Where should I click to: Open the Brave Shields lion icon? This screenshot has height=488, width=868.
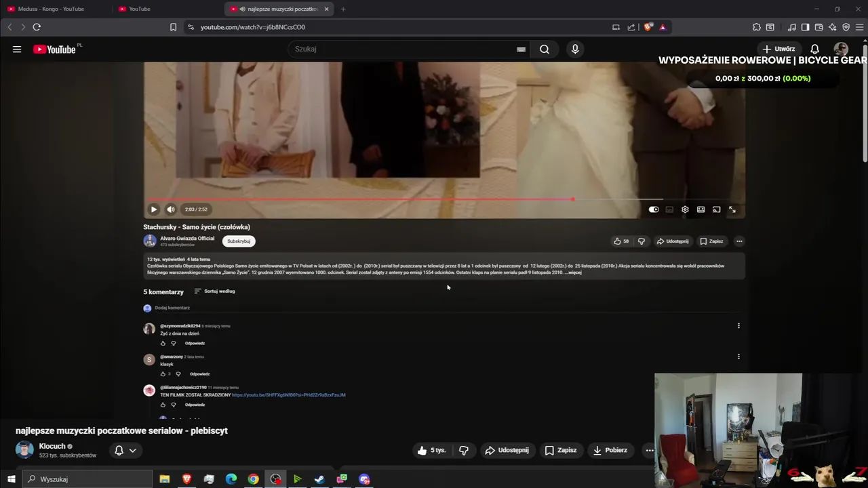click(648, 27)
